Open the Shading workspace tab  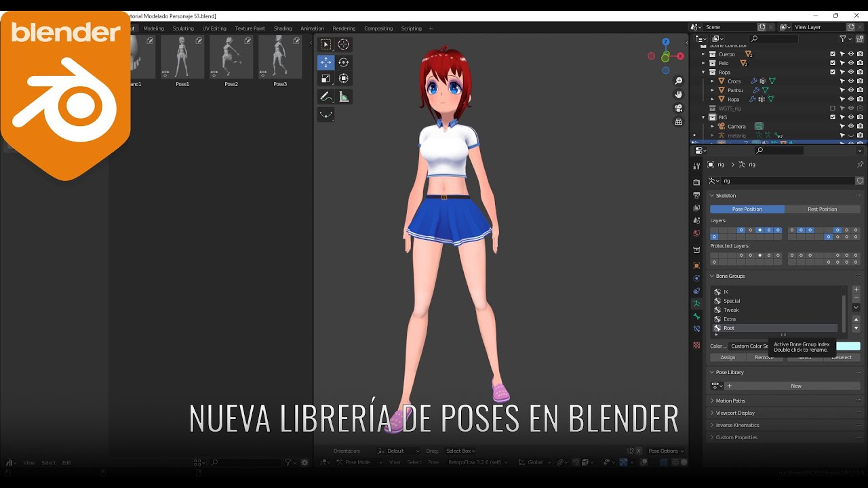click(x=283, y=28)
